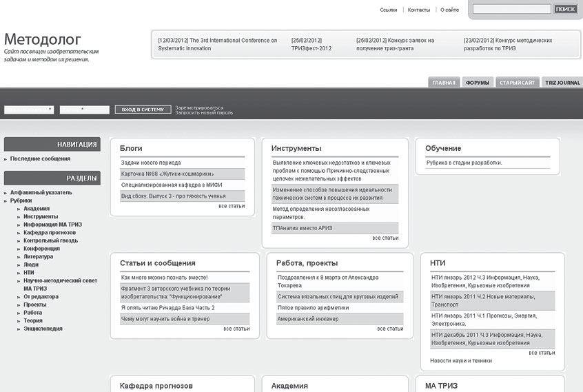Open the Рубрики section
The image size is (583, 392).
point(21,200)
